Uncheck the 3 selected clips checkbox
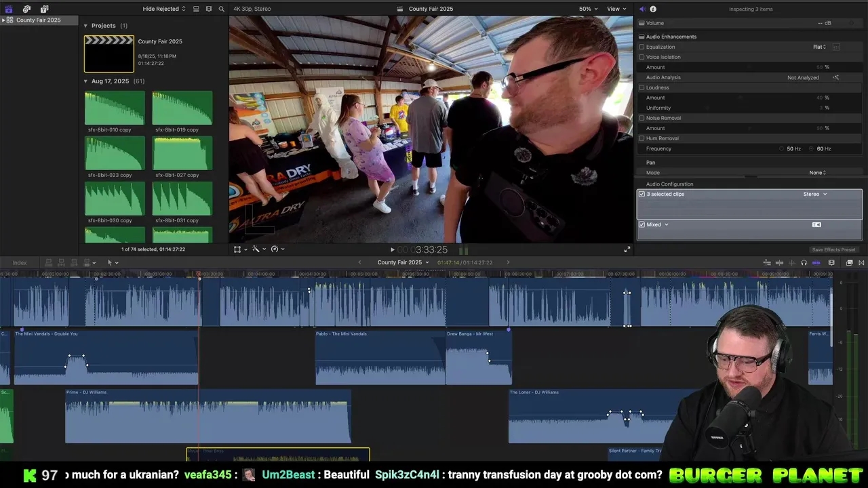 [642, 194]
